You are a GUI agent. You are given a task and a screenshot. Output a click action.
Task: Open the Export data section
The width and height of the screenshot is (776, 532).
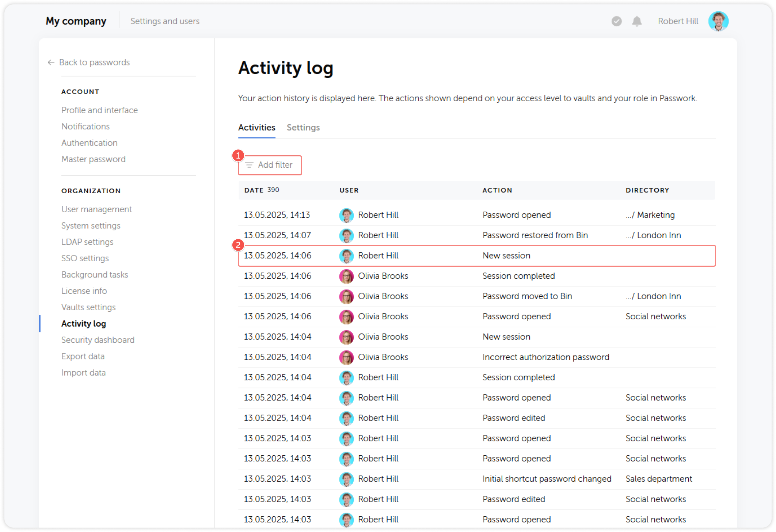coord(83,356)
